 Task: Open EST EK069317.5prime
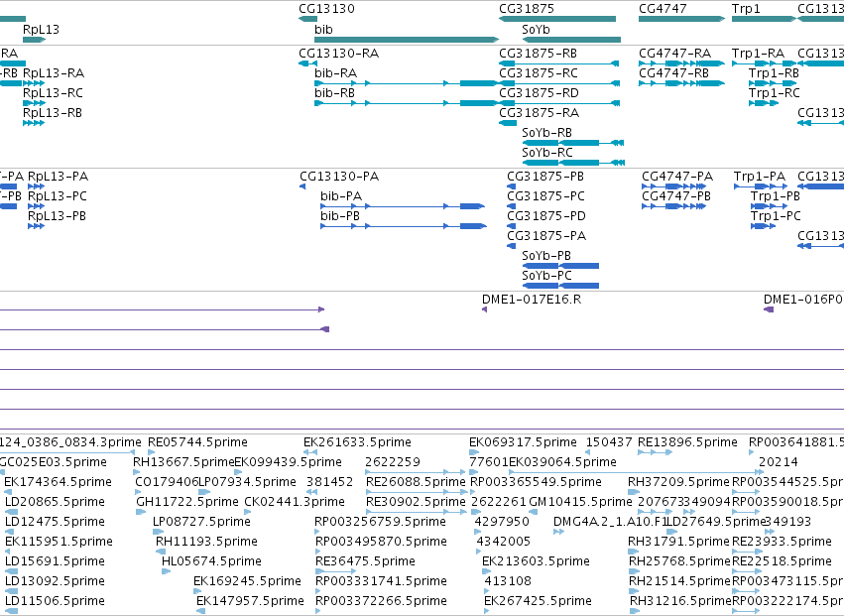pos(524,442)
